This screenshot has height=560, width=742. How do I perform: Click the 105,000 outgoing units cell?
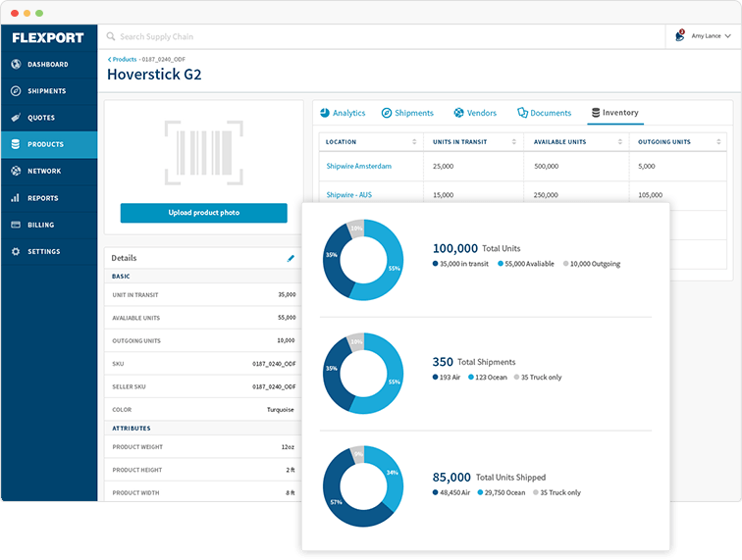tap(650, 195)
